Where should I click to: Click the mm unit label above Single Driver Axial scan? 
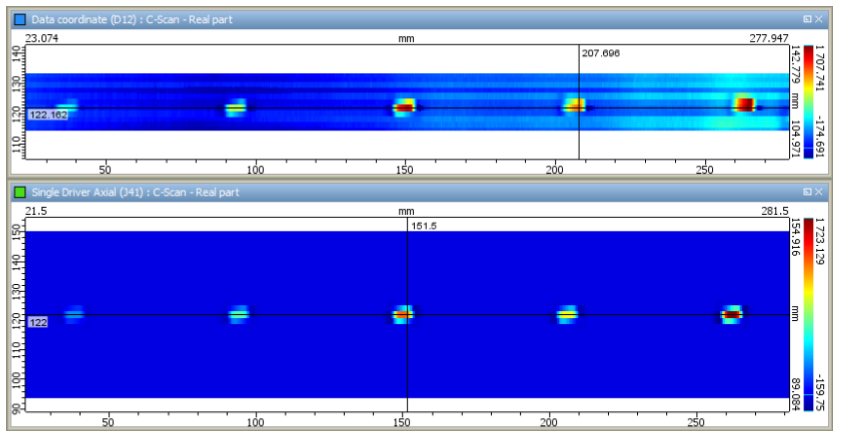(406, 211)
